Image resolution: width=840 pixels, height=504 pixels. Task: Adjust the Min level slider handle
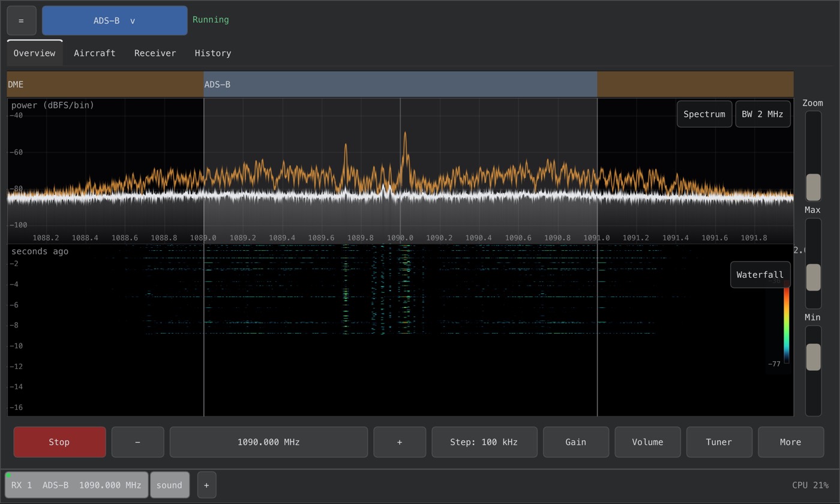[813, 357]
